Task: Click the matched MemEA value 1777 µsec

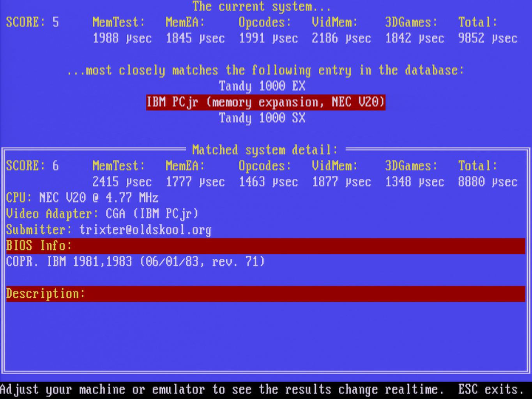Action: [x=195, y=182]
